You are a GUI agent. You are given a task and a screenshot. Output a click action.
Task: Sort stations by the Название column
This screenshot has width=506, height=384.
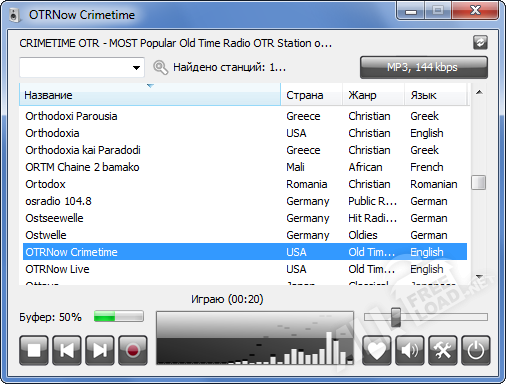click(x=150, y=95)
